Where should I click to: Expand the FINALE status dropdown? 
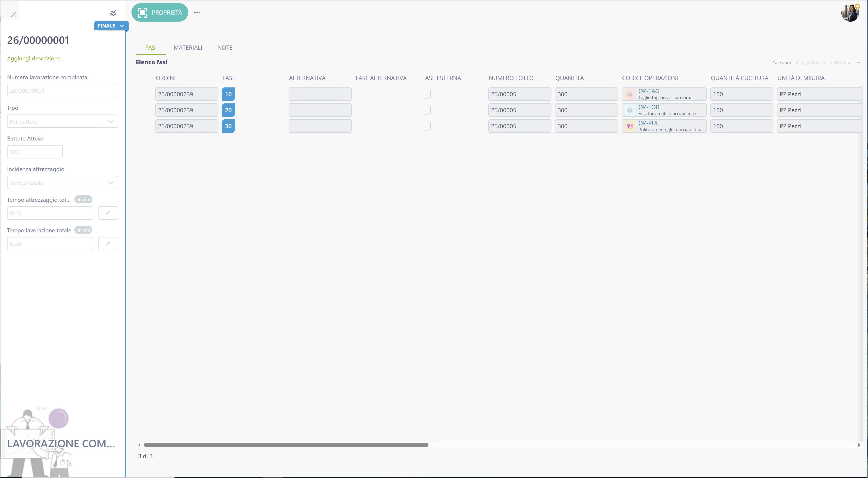[111, 26]
